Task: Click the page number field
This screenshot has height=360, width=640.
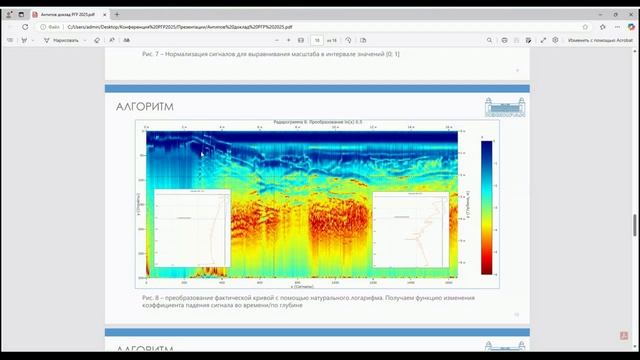Action: point(317,40)
